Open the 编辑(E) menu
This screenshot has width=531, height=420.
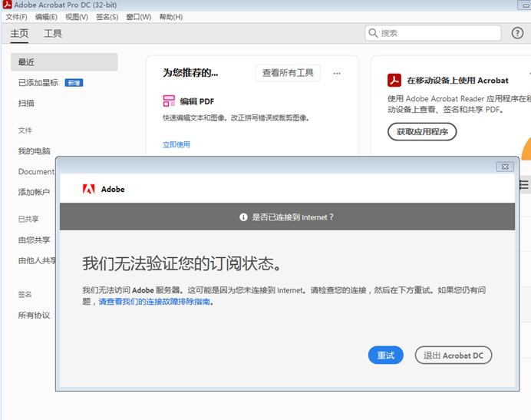(x=46, y=17)
